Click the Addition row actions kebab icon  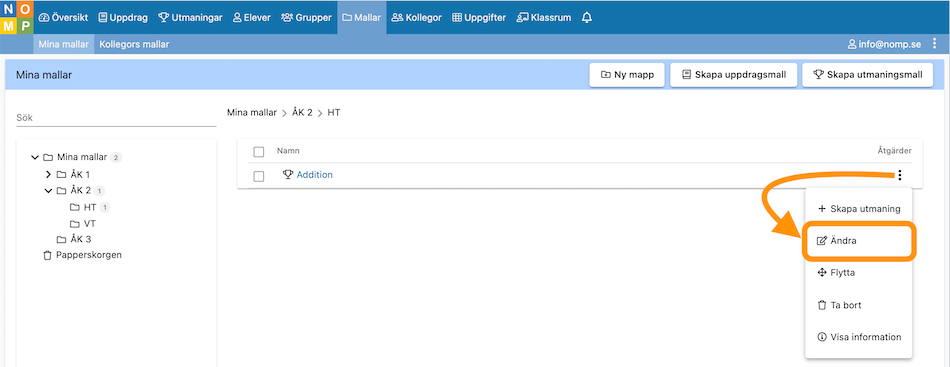click(900, 176)
